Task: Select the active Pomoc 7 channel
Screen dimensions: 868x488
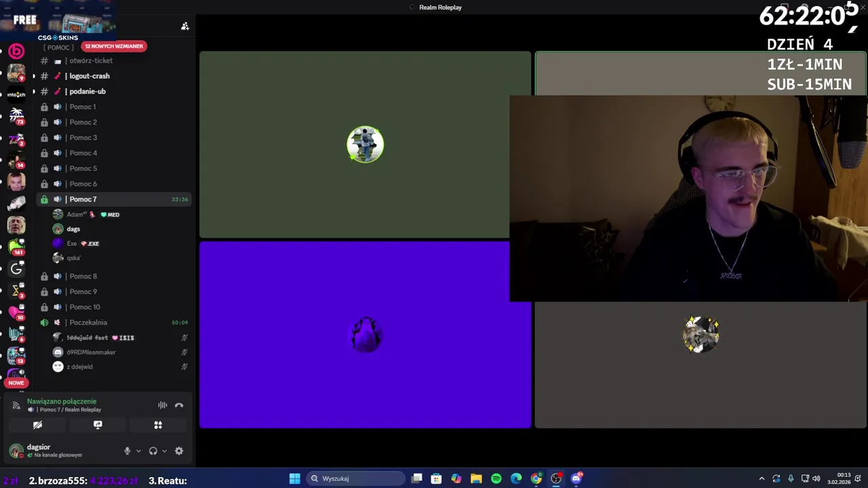Action: [115, 199]
